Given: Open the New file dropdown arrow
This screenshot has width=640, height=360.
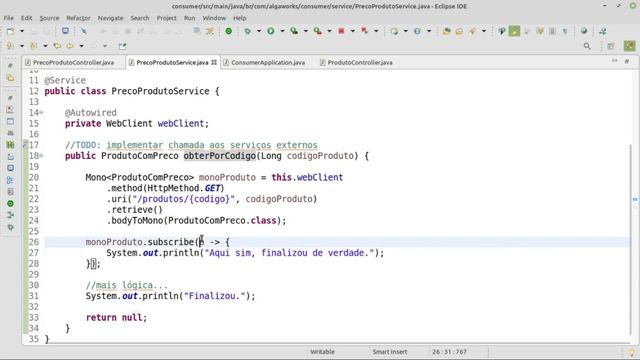Looking at the screenshot, I should coord(22,31).
